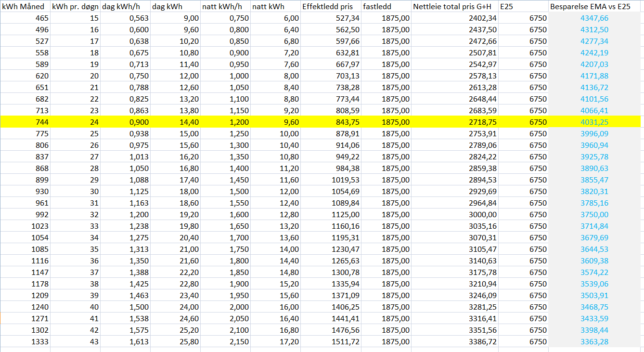Select the Effektledd value 527,34

(331, 18)
